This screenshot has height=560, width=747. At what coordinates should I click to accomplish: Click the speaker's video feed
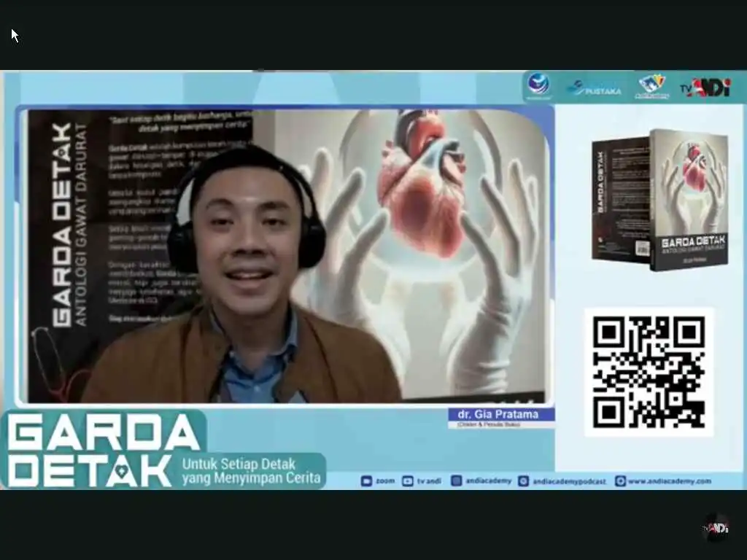click(x=286, y=256)
